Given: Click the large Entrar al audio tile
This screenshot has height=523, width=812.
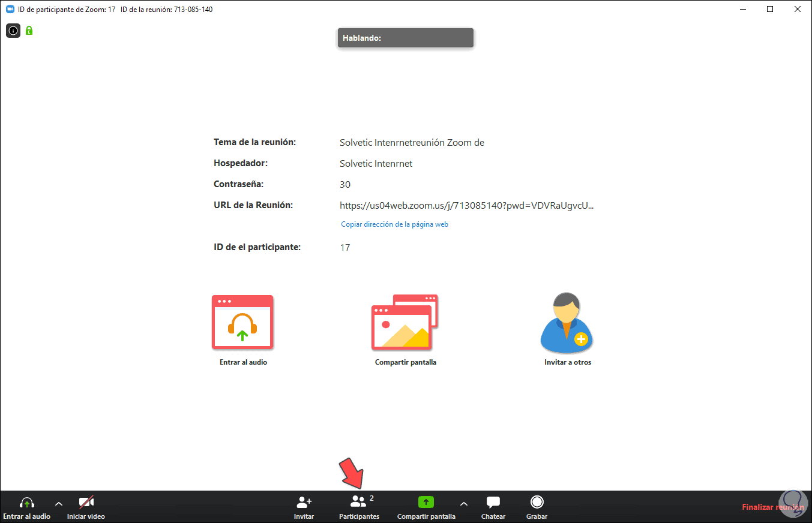Looking at the screenshot, I should pyautogui.click(x=243, y=330).
